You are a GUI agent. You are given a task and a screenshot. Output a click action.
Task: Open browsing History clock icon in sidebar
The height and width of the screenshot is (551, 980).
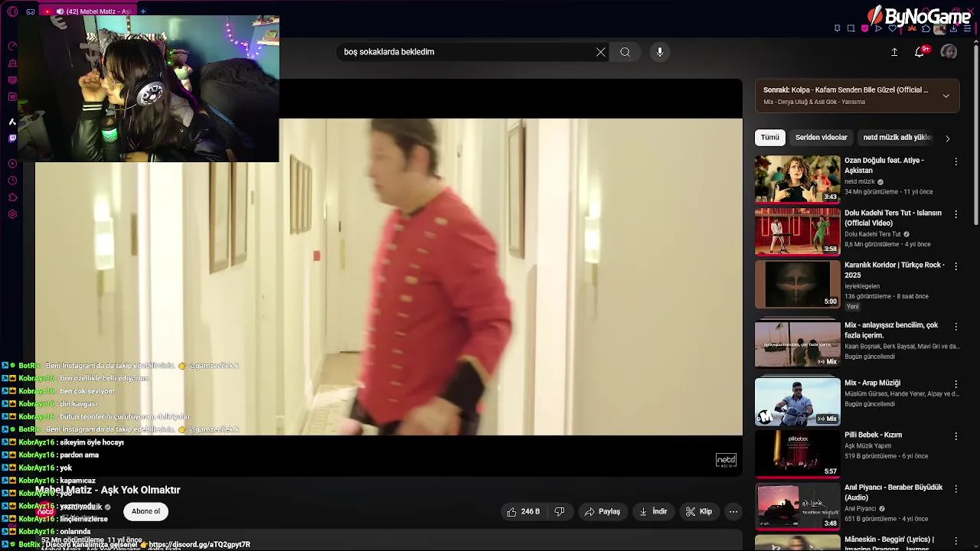[x=12, y=181]
